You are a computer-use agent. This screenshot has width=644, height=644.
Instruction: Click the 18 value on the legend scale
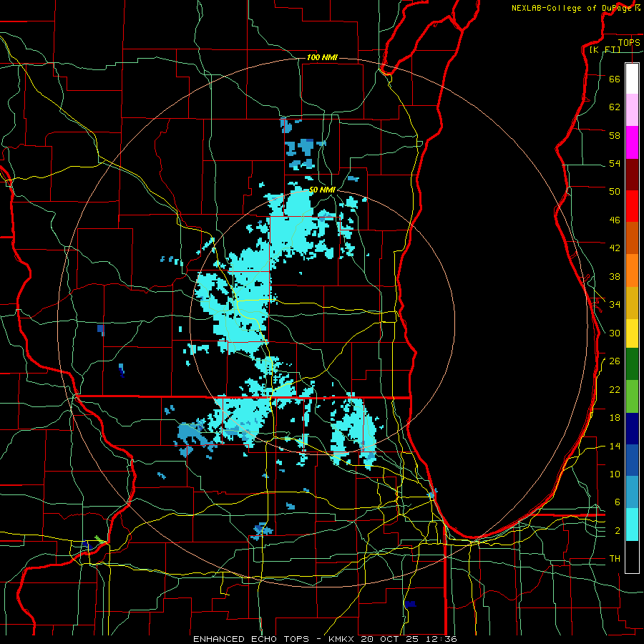[615, 418]
